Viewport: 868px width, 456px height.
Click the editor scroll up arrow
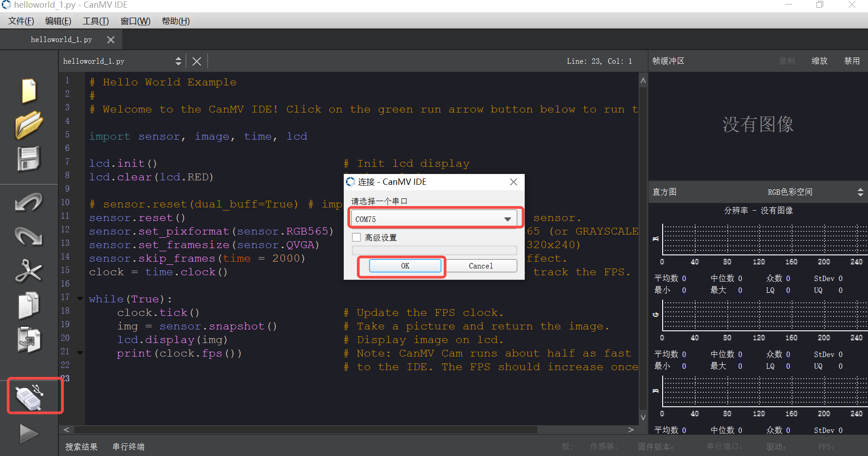pyautogui.click(x=643, y=81)
